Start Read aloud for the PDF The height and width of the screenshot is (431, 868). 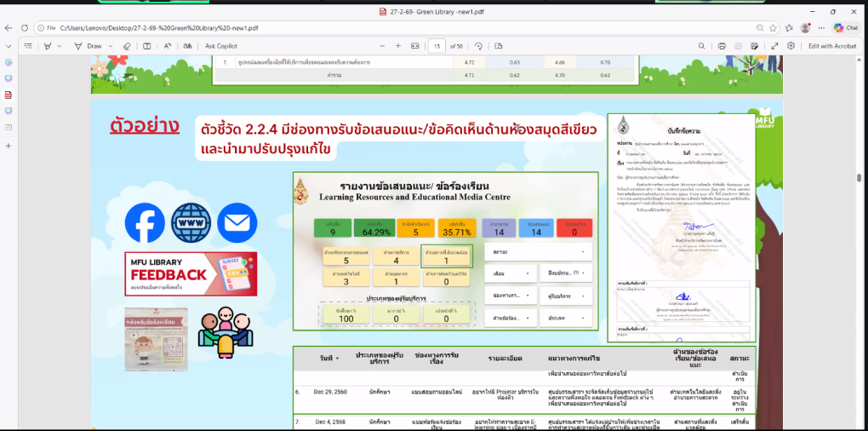point(168,46)
